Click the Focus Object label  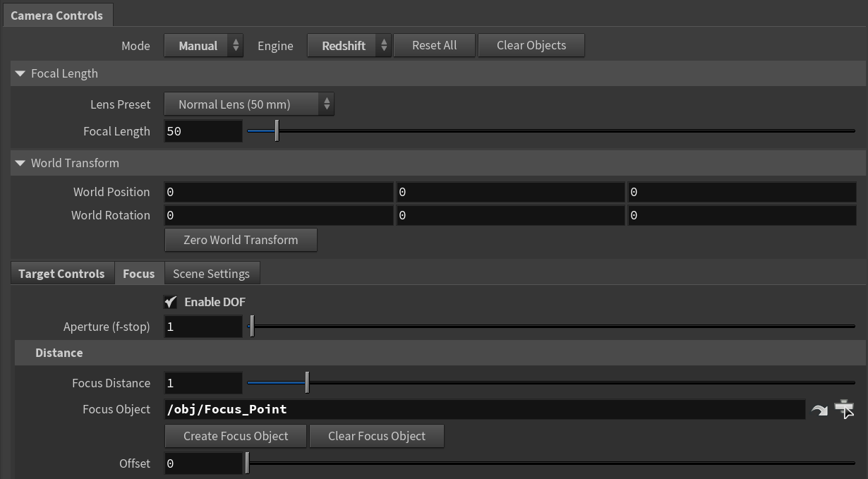116,409
